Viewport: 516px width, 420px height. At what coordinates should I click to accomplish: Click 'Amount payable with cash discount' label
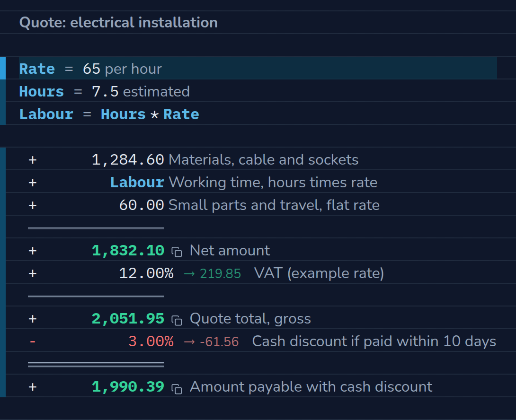pyautogui.click(x=311, y=387)
